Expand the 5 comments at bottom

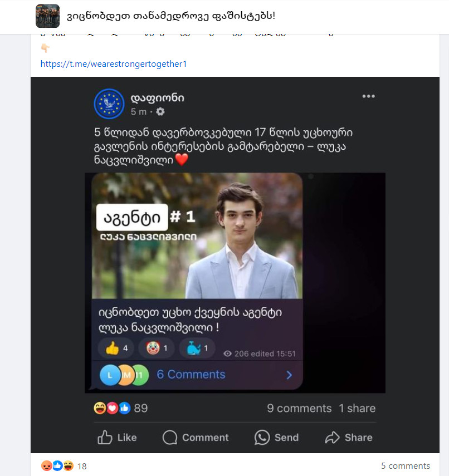pos(405,466)
